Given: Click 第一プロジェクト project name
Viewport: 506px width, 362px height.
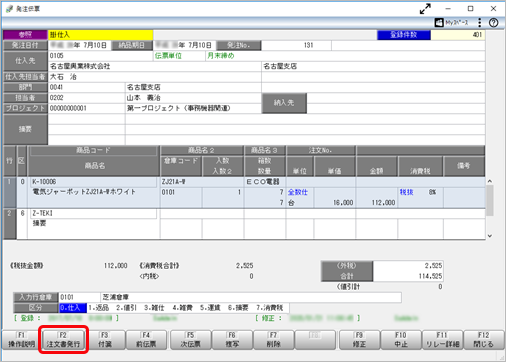Looking at the screenshot, I should coord(179,108).
